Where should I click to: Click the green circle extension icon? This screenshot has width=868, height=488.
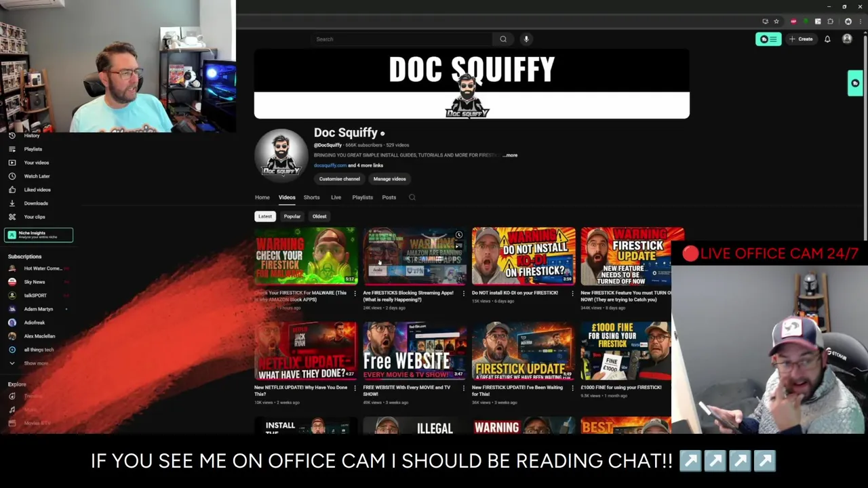(x=806, y=21)
